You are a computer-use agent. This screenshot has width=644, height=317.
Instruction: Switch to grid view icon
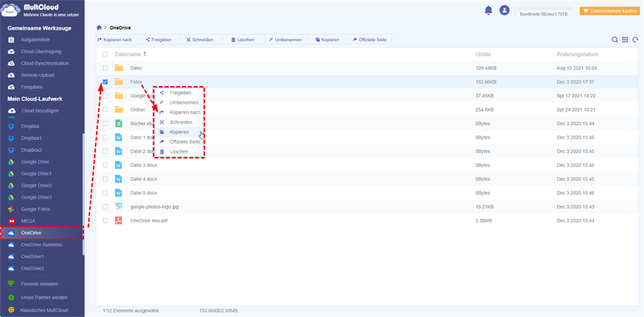[625, 40]
